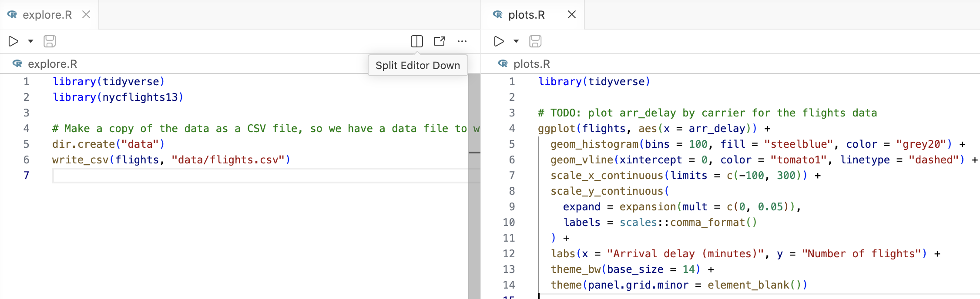This screenshot has height=299, width=980.
Task: Open run options dropdown for plots.R
Action: (x=516, y=41)
